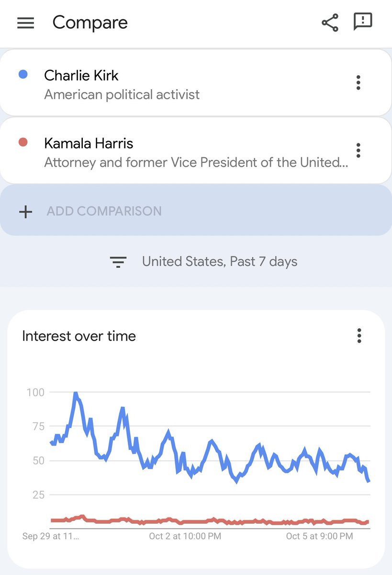The height and width of the screenshot is (575, 392).
Task: Click the Oct 2 at 10:00 PM axis label
Action: coord(185,536)
